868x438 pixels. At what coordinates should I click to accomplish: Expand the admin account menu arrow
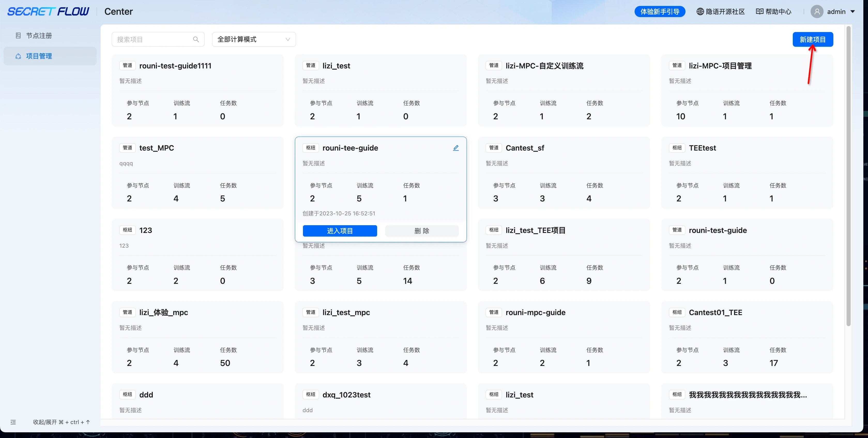click(852, 12)
